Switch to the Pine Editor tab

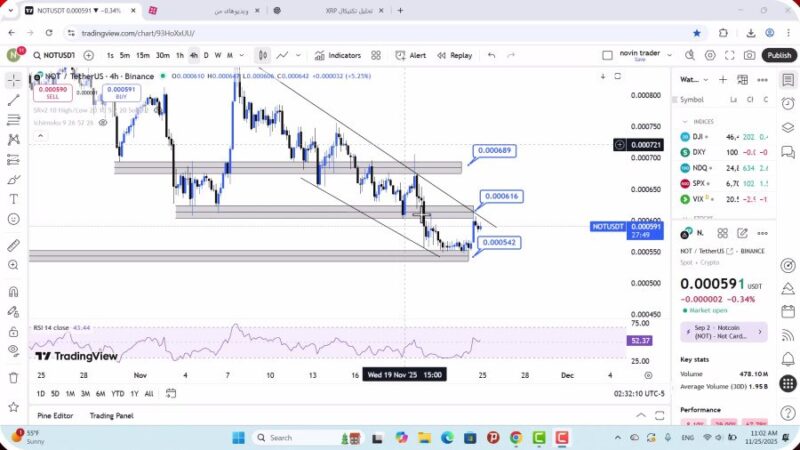tap(55, 415)
